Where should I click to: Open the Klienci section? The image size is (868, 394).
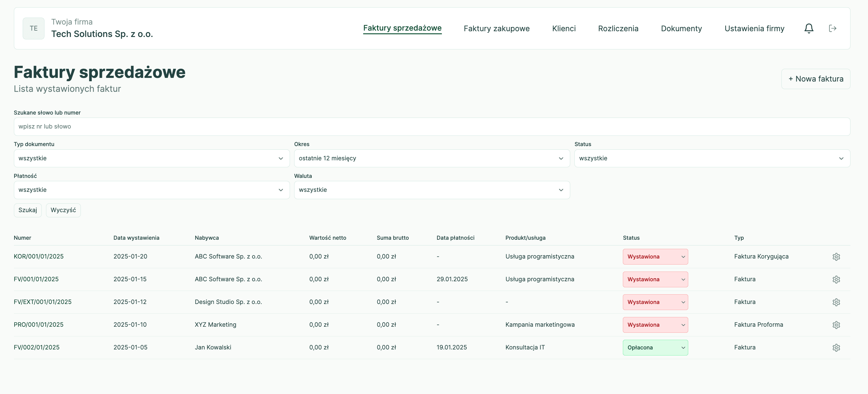(564, 28)
